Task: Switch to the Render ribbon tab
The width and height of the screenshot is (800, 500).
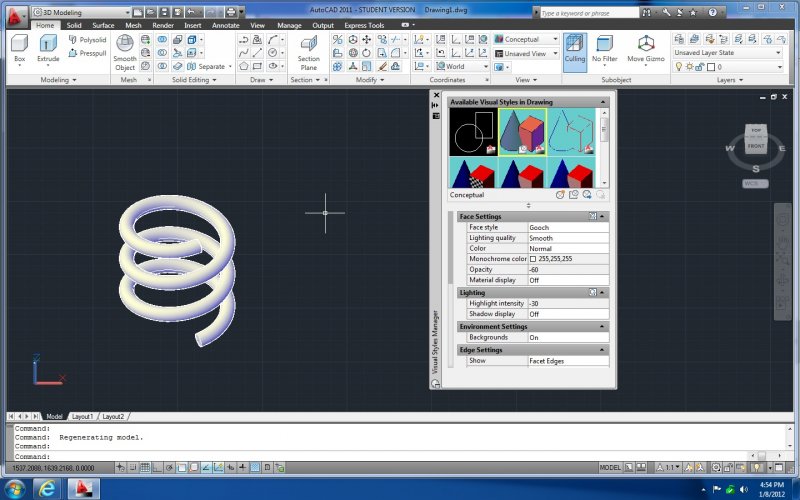Action: pyautogui.click(x=162, y=25)
